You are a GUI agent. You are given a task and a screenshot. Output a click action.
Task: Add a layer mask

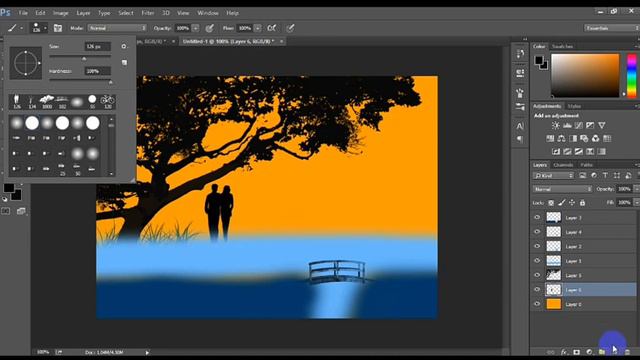click(576, 352)
